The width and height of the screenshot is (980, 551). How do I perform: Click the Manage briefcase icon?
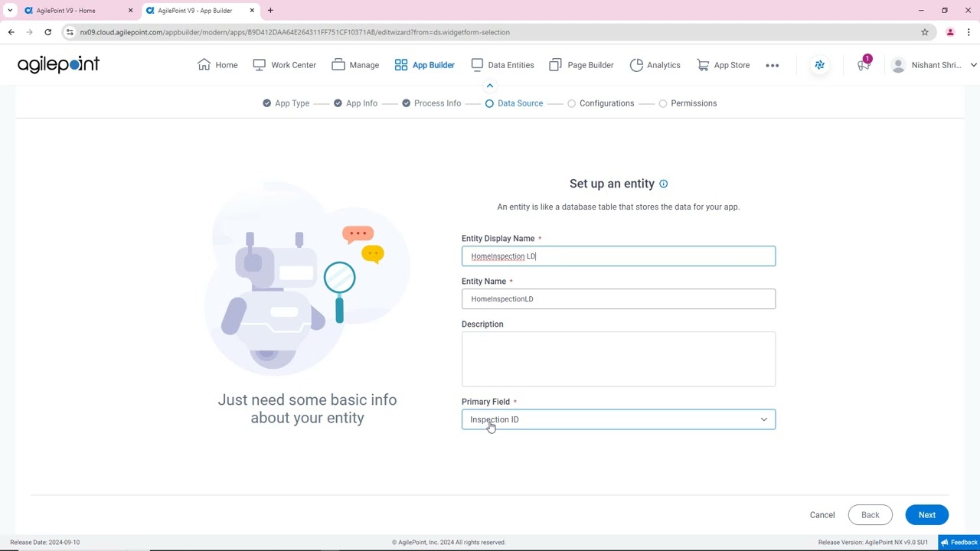click(338, 65)
